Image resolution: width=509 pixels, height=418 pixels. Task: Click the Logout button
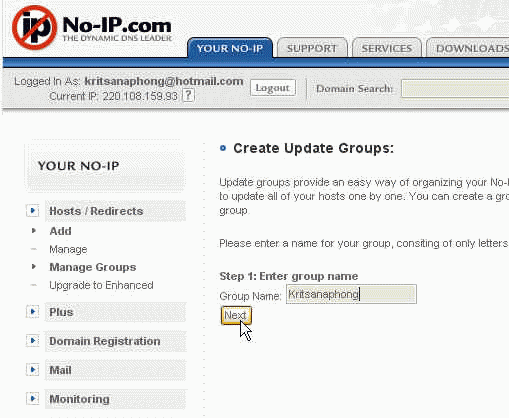[x=273, y=88]
